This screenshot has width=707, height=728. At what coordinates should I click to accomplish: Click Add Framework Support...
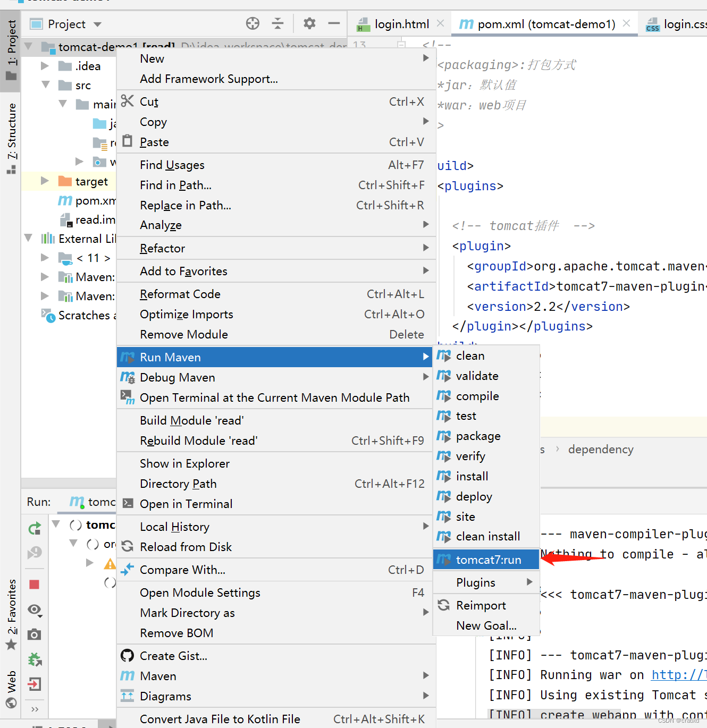pyautogui.click(x=275, y=79)
